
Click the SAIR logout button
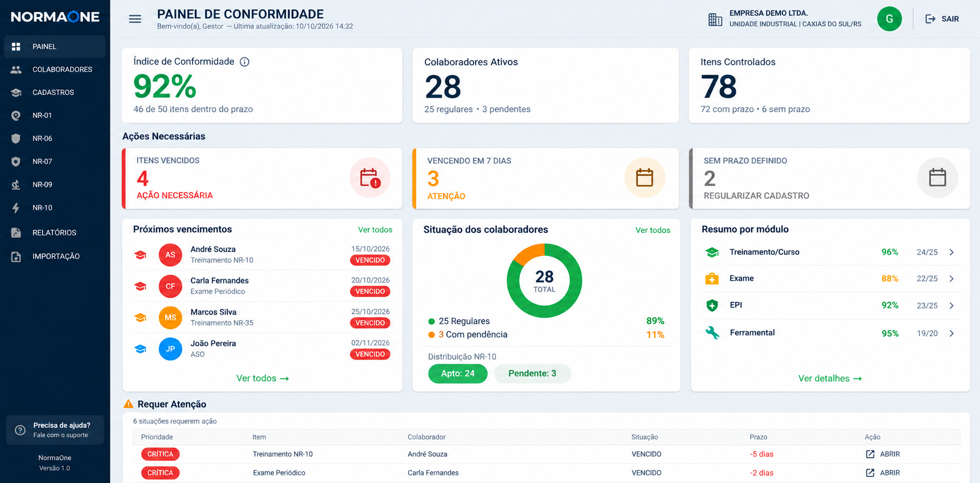(942, 19)
